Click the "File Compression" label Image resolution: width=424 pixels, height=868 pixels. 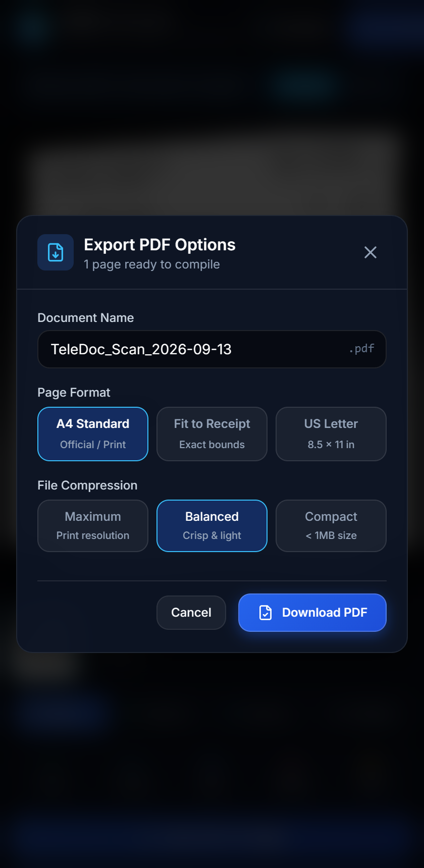[x=87, y=485]
